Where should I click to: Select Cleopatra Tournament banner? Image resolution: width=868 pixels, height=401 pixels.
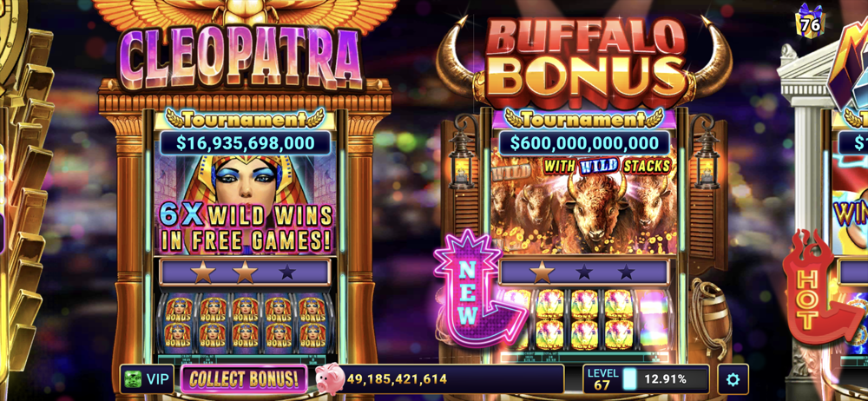246,119
